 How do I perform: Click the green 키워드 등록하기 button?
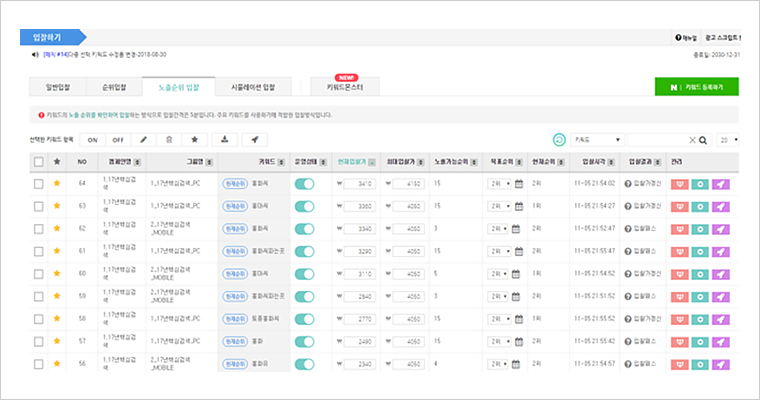pyautogui.click(x=697, y=87)
